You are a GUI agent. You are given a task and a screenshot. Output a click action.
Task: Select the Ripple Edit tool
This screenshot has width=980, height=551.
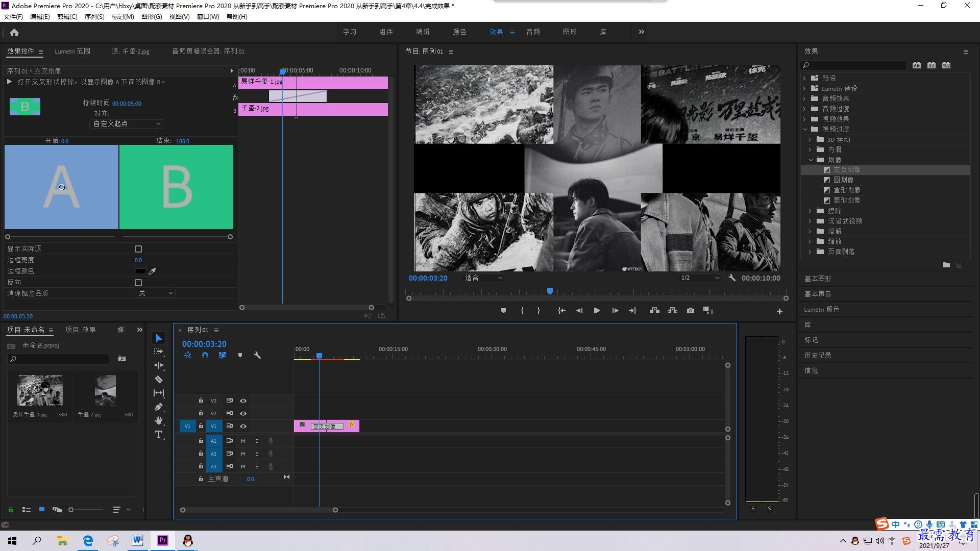click(x=159, y=365)
